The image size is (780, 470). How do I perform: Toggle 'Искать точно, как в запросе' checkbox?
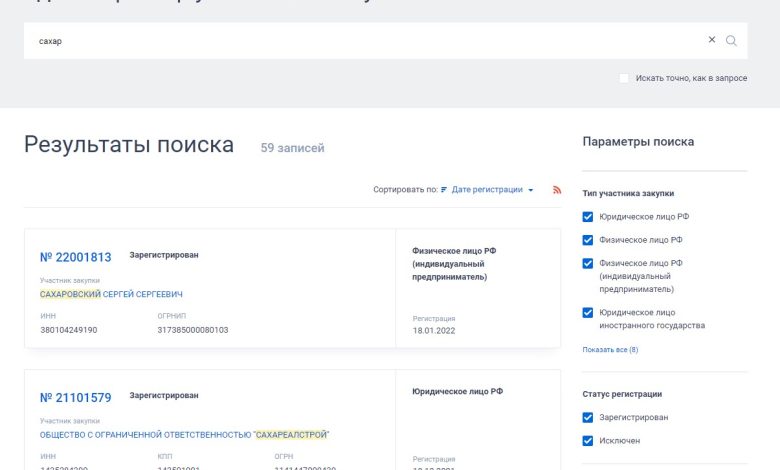(x=624, y=78)
